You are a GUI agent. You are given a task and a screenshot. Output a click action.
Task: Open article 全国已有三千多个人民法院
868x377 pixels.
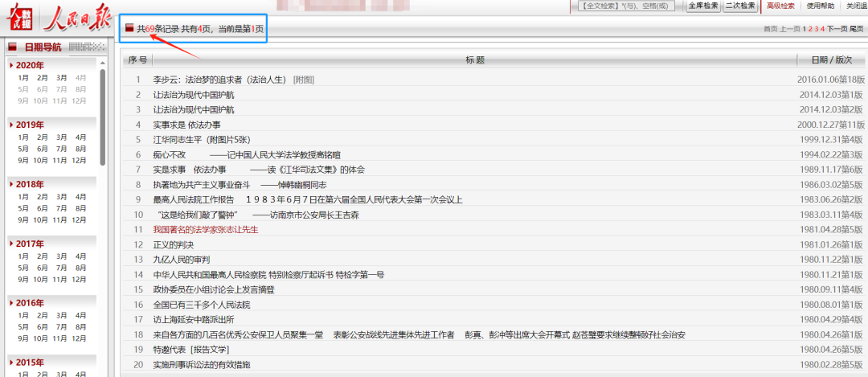click(202, 305)
